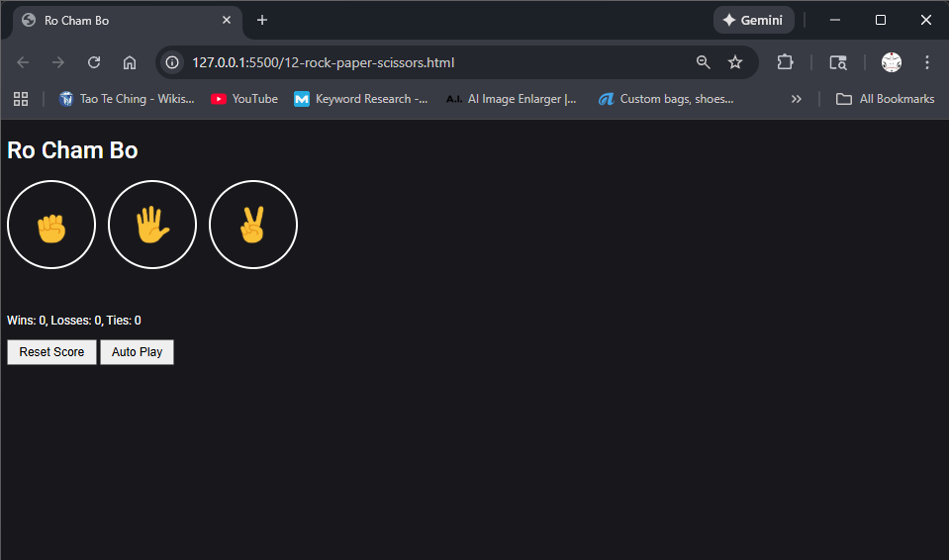Minimize the browser window
Screen dimensions: 949x560
pos(835,20)
